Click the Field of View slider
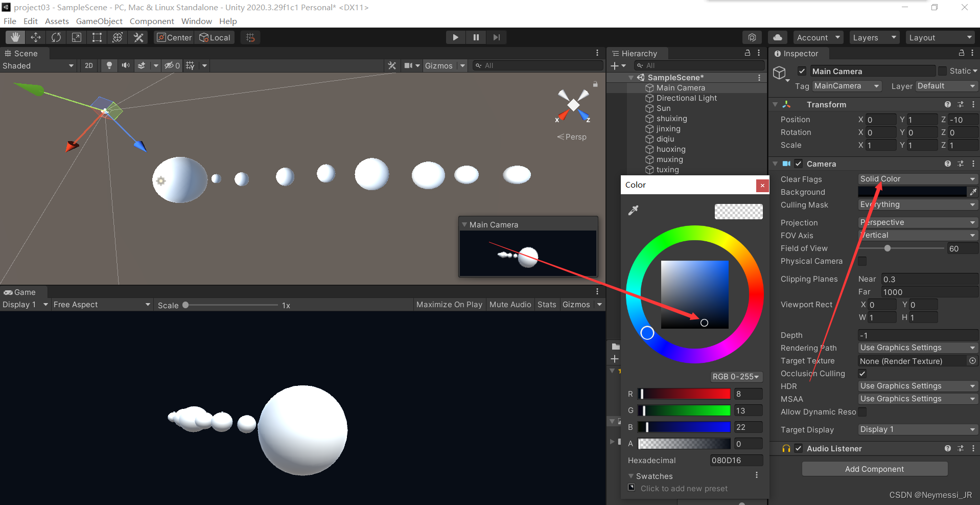This screenshot has height=505, width=980. [901, 248]
